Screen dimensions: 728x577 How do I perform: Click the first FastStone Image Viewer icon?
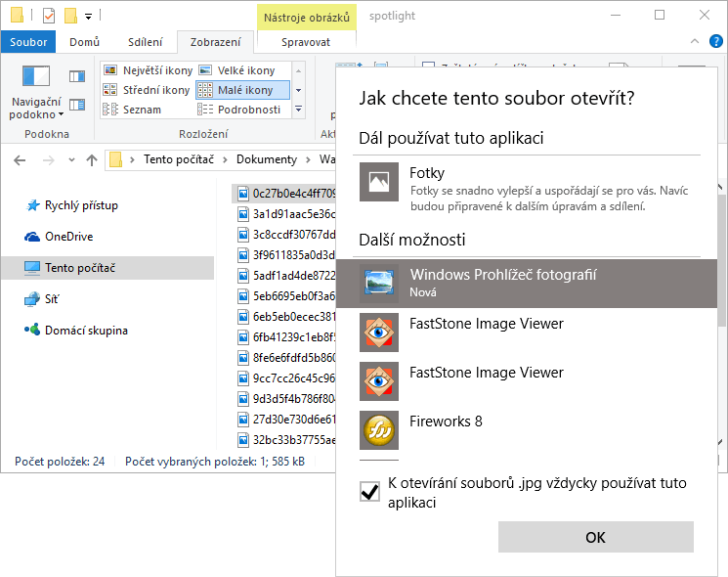point(378,333)
